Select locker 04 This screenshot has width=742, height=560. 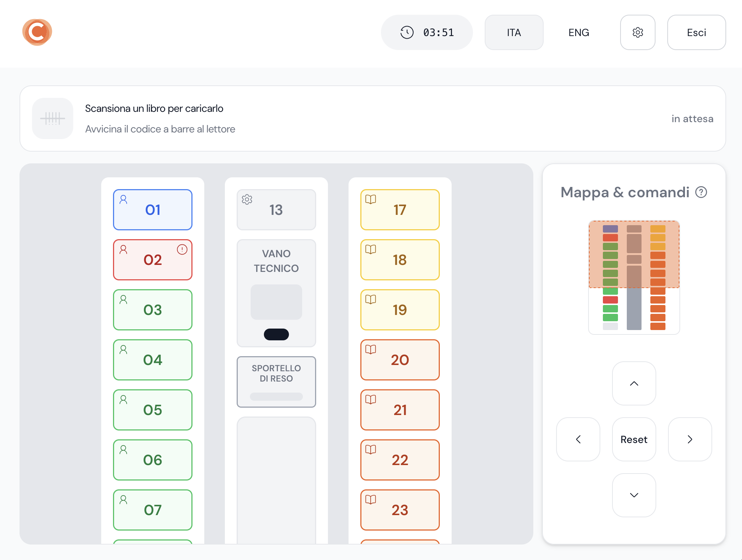(153, 360)
